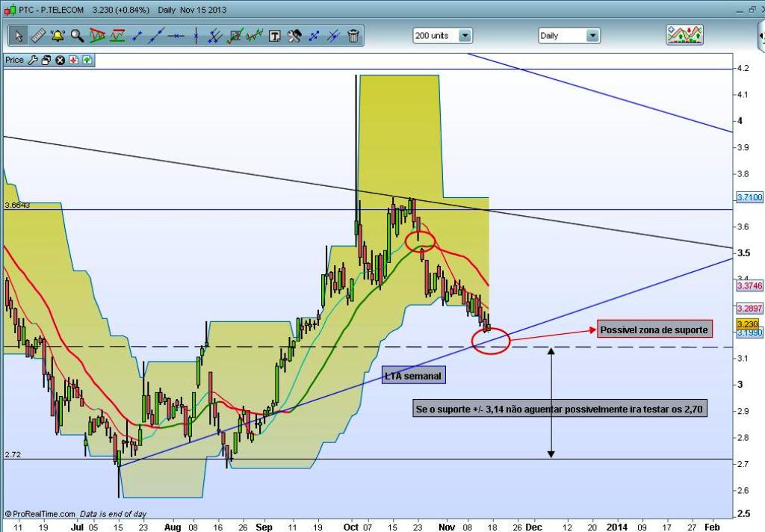Open the chart indicators template button

tap(684, 35)
